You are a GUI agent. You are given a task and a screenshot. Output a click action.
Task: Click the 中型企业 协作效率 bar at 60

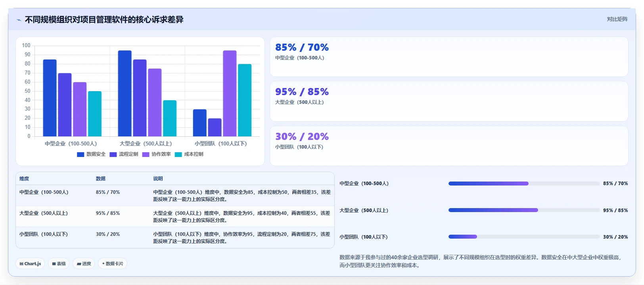coord(80,109)
